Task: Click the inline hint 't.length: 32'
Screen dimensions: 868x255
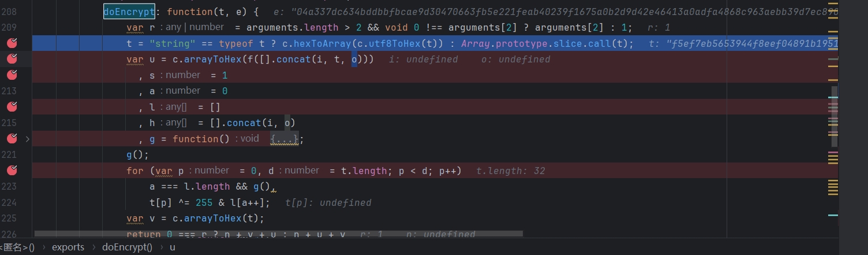Action: tap(511, 171)
